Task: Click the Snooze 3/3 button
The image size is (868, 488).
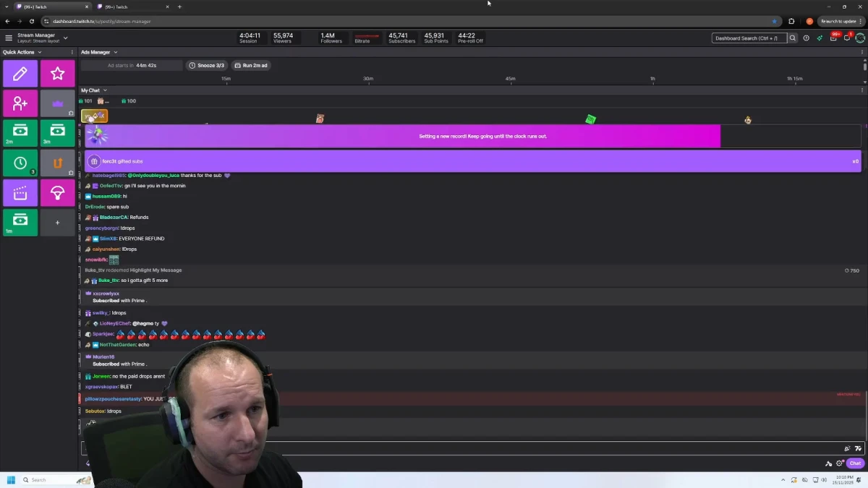Action: [207, 65]
